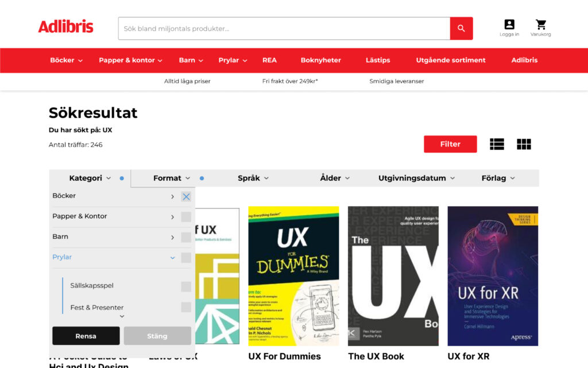Go to the REA menu item

click(269, 60)
